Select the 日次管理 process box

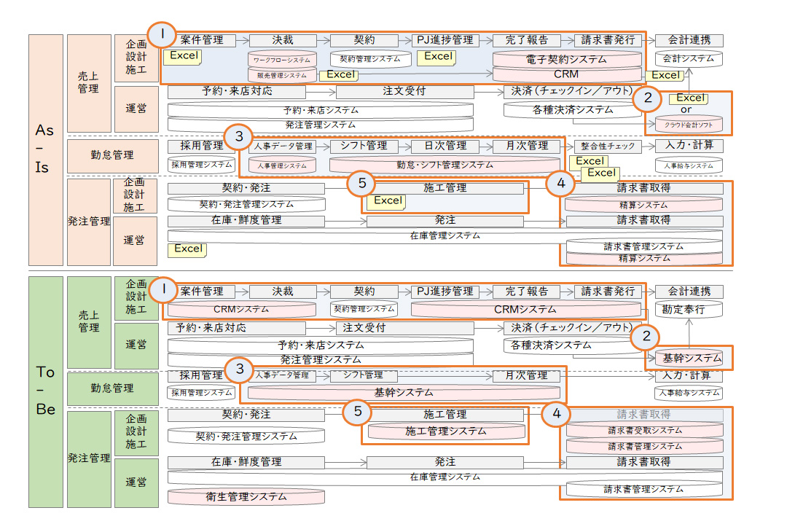click(x=445, y=146)
